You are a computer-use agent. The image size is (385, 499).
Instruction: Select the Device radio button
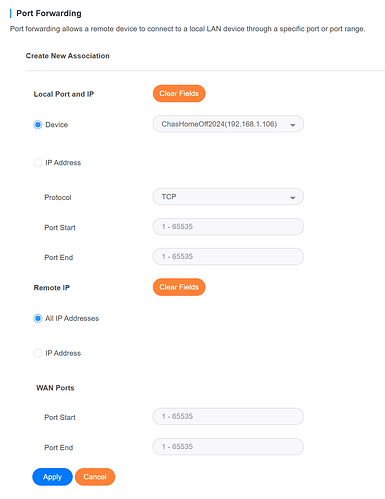38,125
